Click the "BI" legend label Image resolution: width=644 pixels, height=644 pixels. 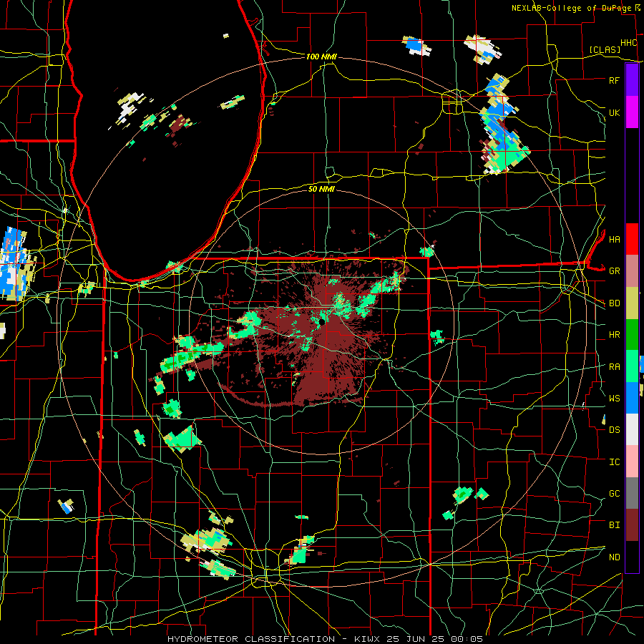pyautogui.click(x=614, y=525)
